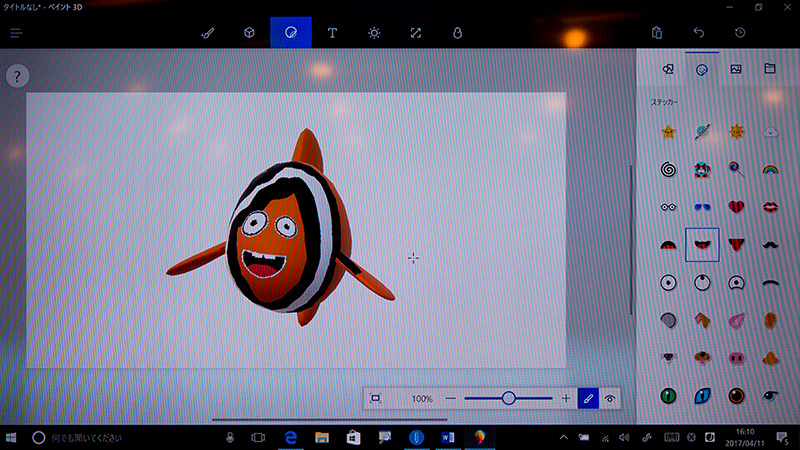Choose the black spiral sticker
This screenshot has width=800, height=450.
tap(668, 169)
